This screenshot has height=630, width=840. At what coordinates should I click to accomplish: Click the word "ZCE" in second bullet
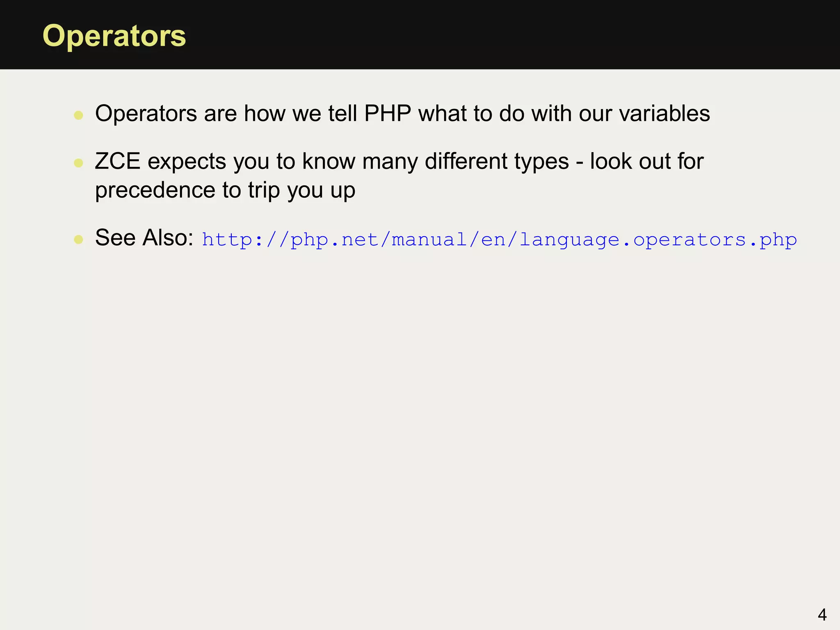118,161
